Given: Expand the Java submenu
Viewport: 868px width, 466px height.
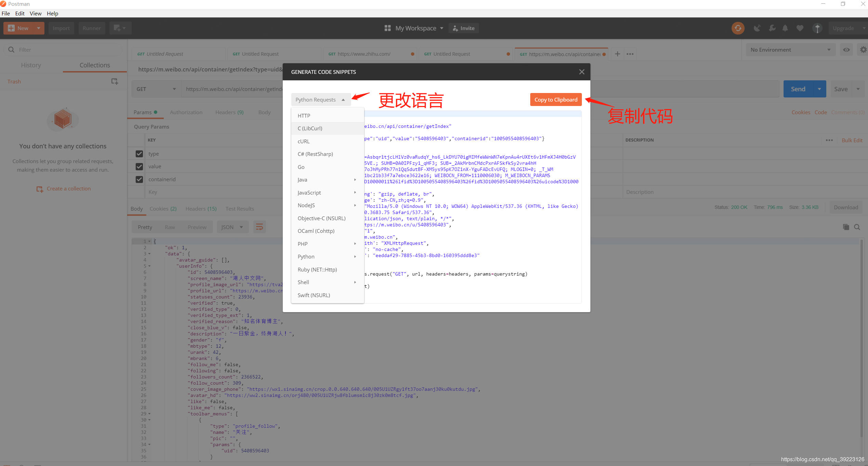Looking at the screenshot, I should point(327,179).
